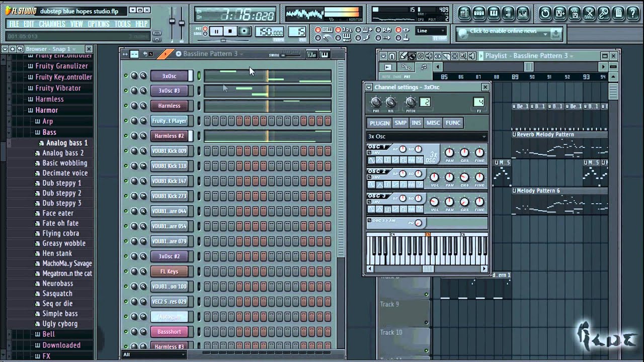Open the Mixer view toolbar icon

pyautogui.click(x=523, y=14)
